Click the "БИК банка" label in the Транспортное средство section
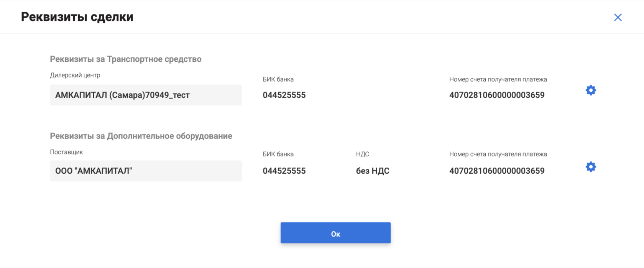644x268 pixels. (x=278, y=79)
